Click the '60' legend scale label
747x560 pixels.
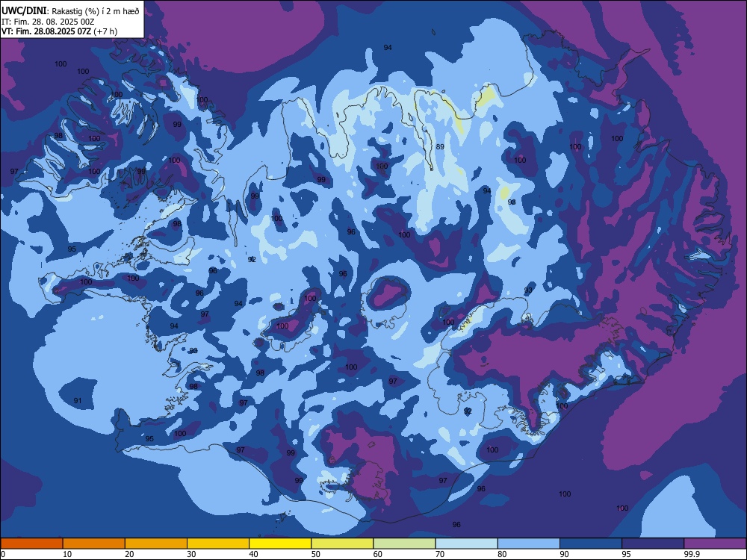[378, 554]
